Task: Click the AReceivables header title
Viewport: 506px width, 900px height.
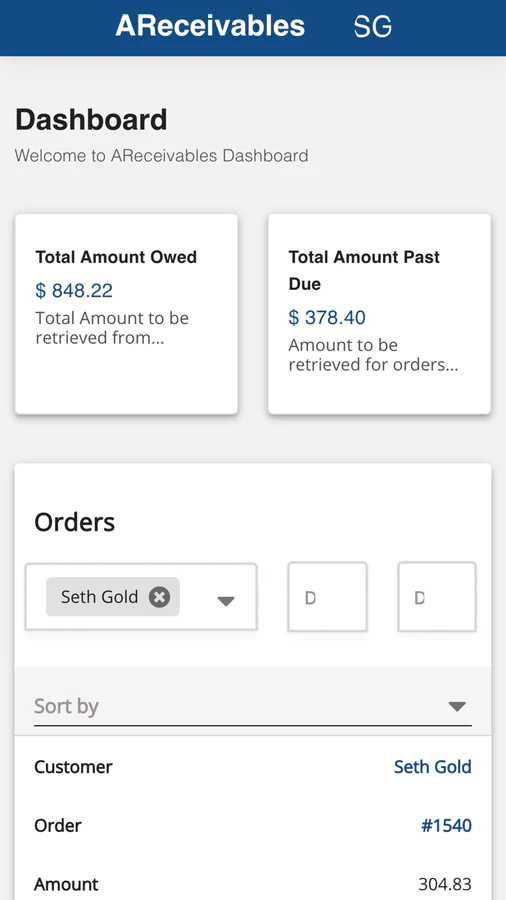Action: coord(210,26)
